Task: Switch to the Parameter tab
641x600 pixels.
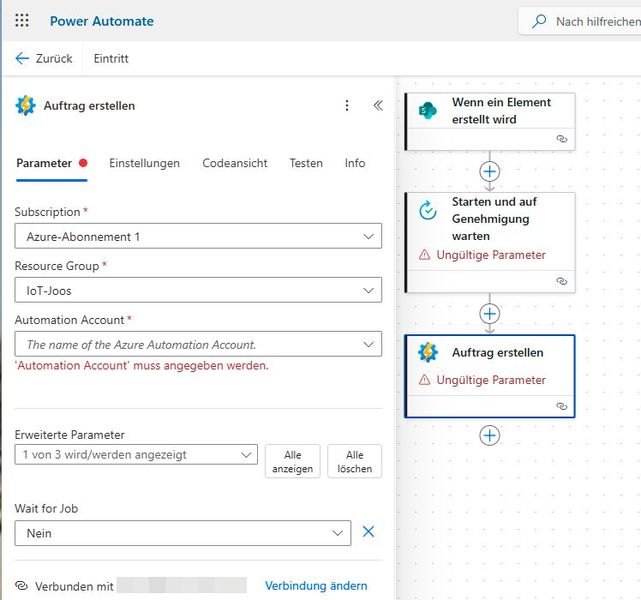Action: coord(52,163)
